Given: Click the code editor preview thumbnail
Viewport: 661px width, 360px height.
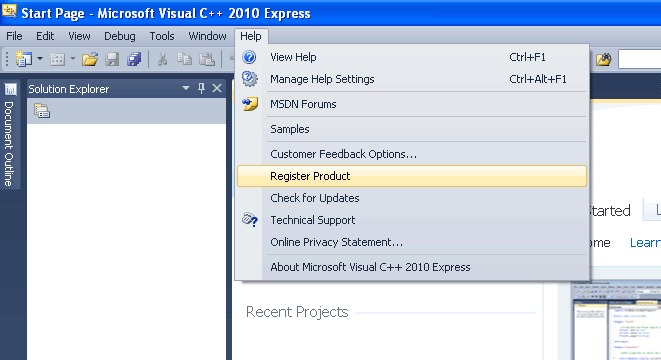Looking at the screenshot, I should point(617,320).
